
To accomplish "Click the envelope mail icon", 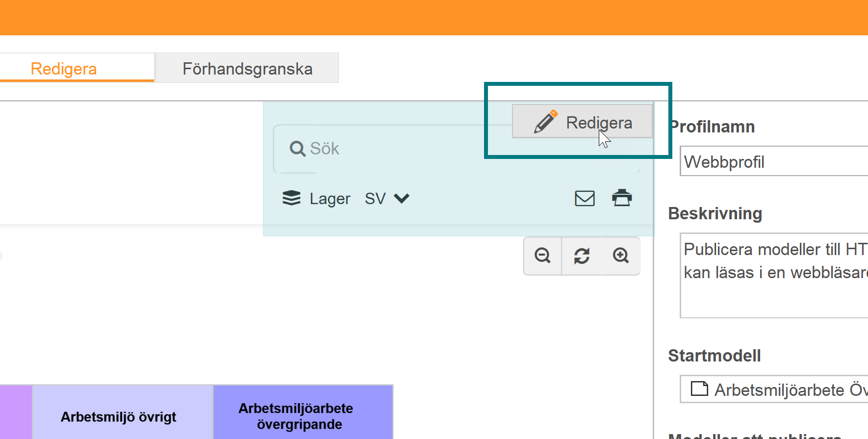I will (x=585, y=198).
